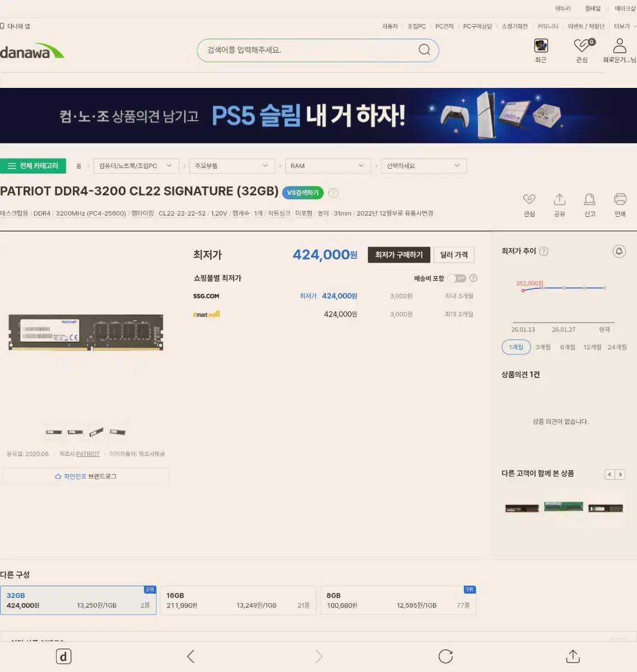Select the 3개월 price trend period
The image size is (637, 672).
[543, 347]
